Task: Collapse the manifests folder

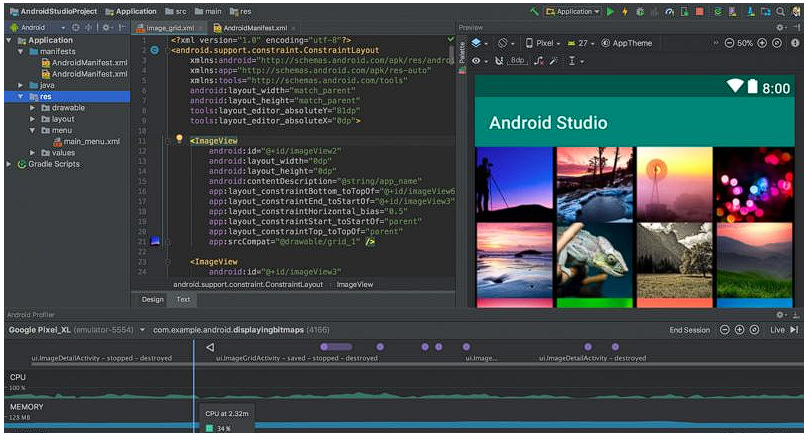Action: click(21, 51)
